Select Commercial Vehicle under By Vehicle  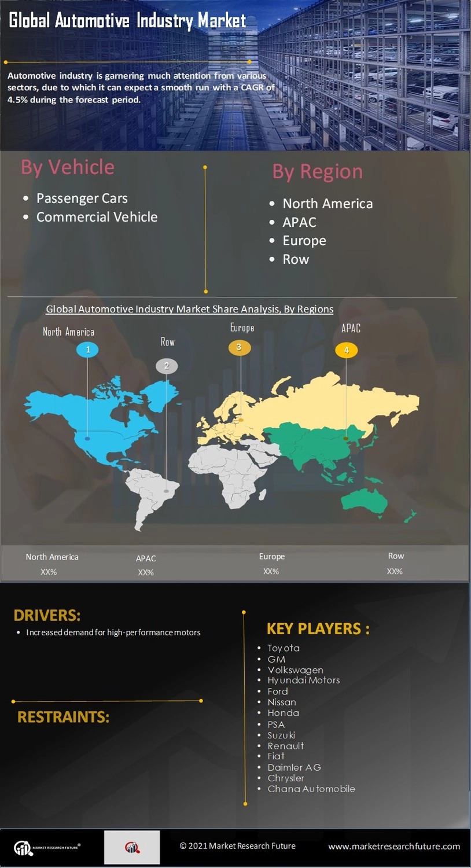point(97,217)
